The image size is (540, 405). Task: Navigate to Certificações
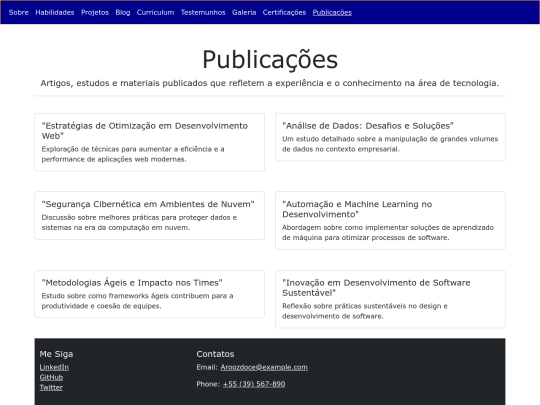click(x=284, y=12)
